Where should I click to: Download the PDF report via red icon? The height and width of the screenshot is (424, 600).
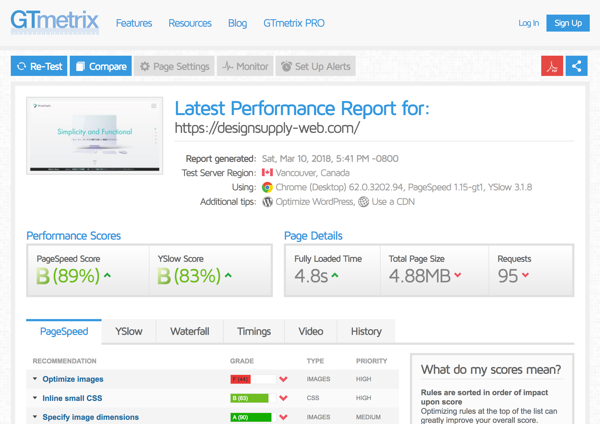tap(552, 66)
